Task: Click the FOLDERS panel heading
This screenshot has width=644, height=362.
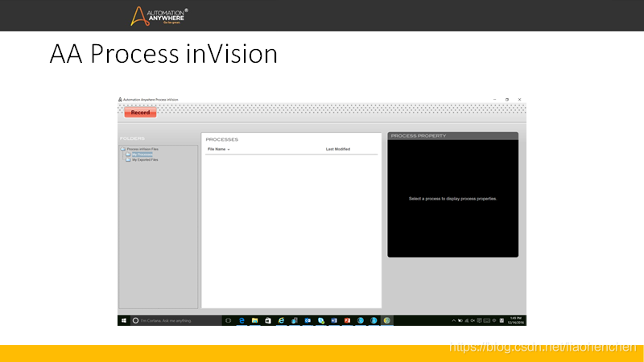Action: click(x=132, y=138)
